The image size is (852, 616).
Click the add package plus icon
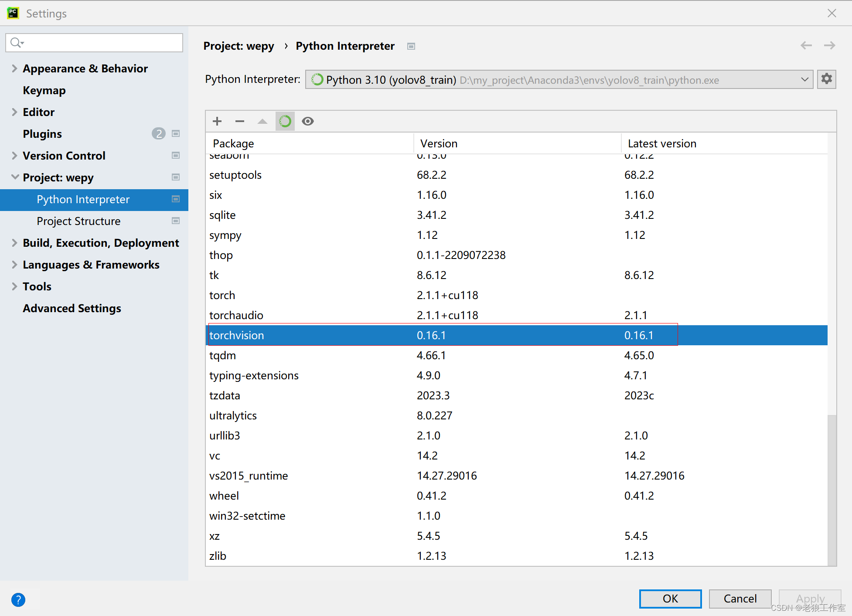coord(217,121)
